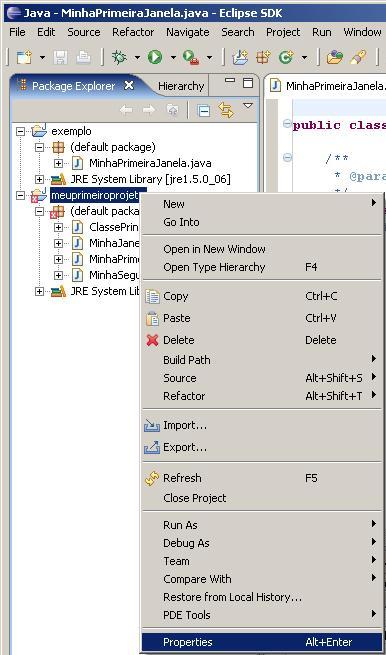Open the Debug dropdown arrow

[x=137, y=58]
